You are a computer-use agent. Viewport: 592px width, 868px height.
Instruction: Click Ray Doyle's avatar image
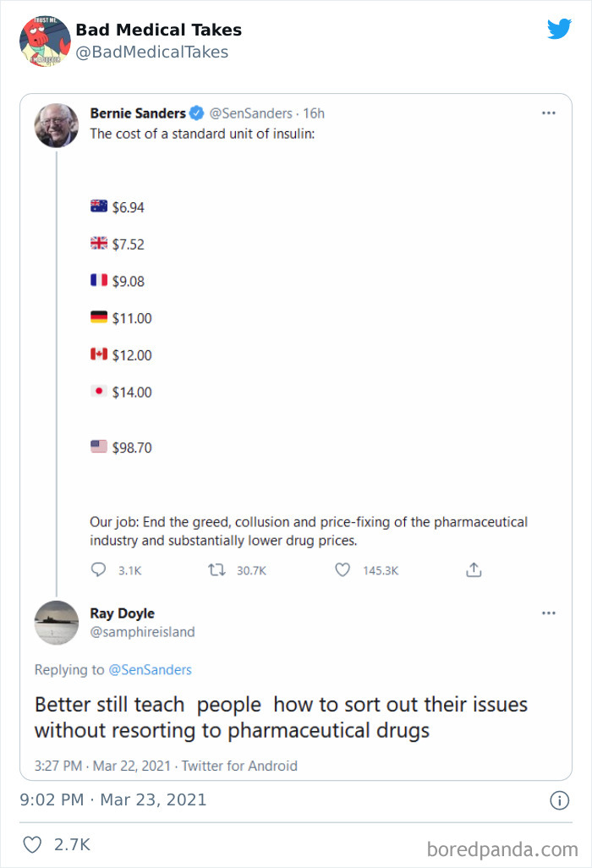[56, 624]
